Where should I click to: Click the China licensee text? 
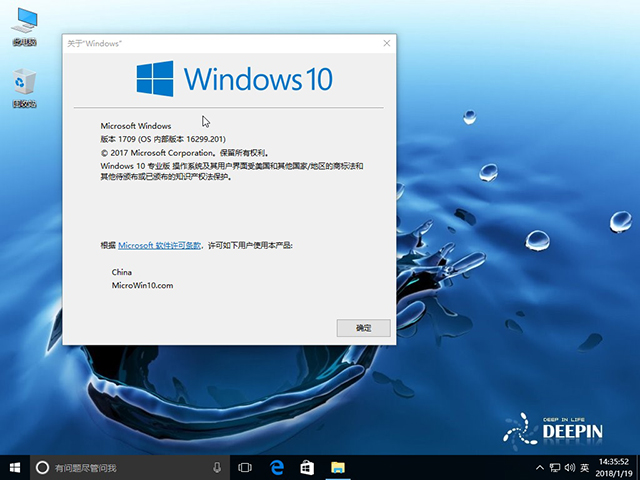pos(122,272)
